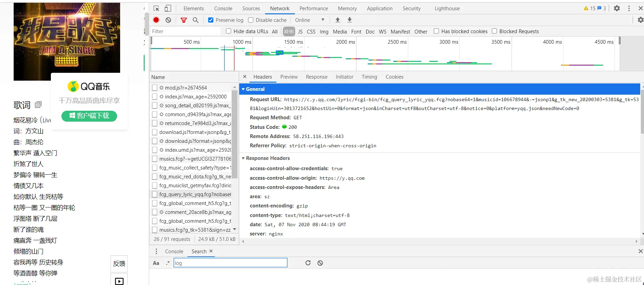Filter requests by All types

pos(275,31)
